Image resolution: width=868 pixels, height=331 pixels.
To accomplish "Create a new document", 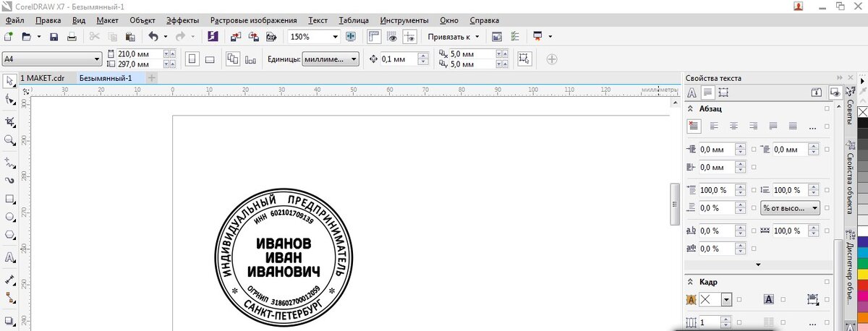I will (9, 36).
